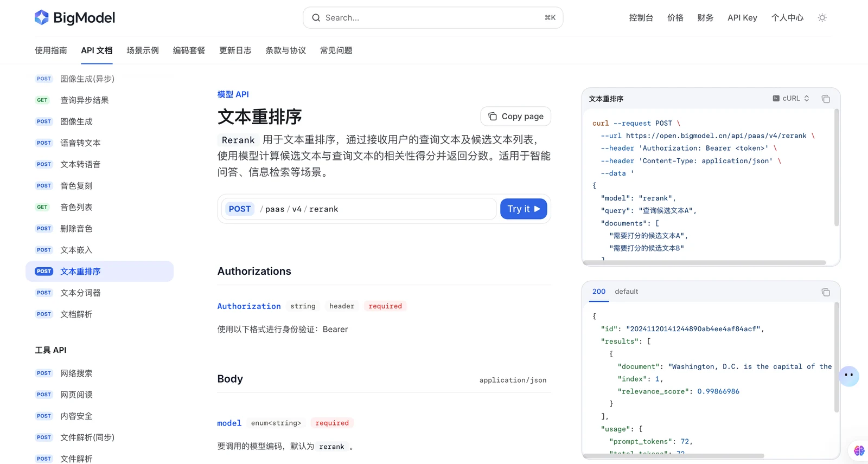Viewport: 868px width, 464px height.
Task: Open 网页阅读 under 工具 API
Action: [99, 395]
